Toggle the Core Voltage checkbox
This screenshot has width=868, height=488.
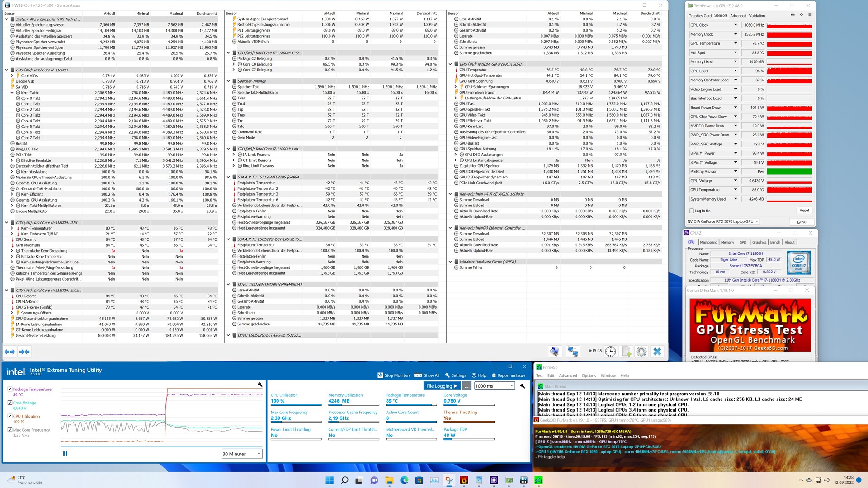10,403
